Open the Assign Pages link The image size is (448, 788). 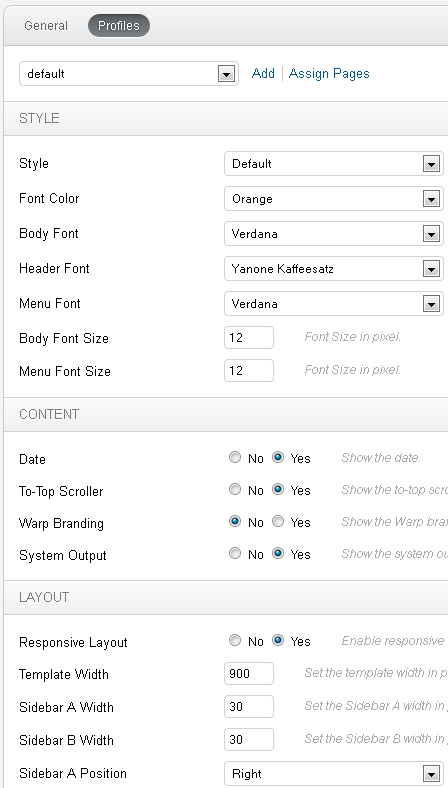[329, 73]
